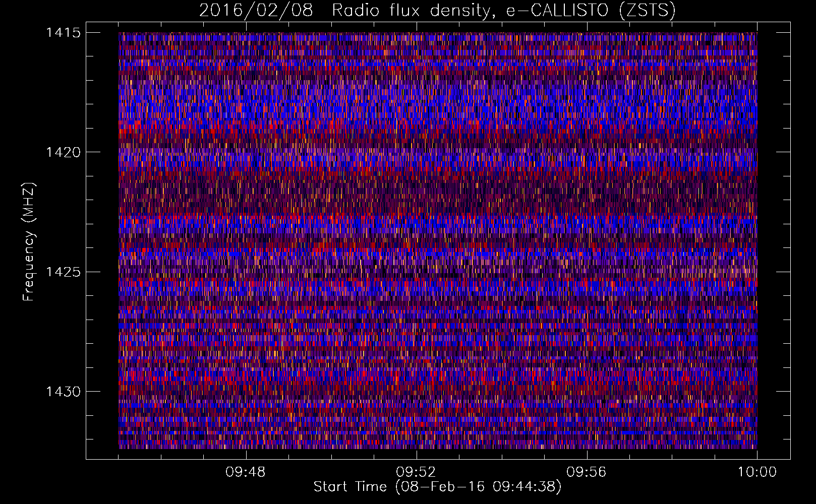816x504 pixels.
Task: Select the 1430 frequency axis label
Action: pyautogui.click(x=63, y=392)
